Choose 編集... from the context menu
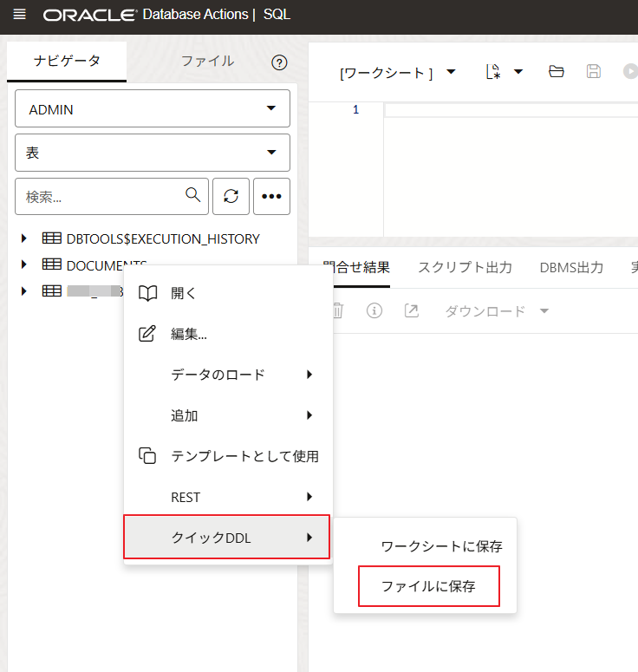Viewport: 638px width, 672px height. click(x=228, y=334)
